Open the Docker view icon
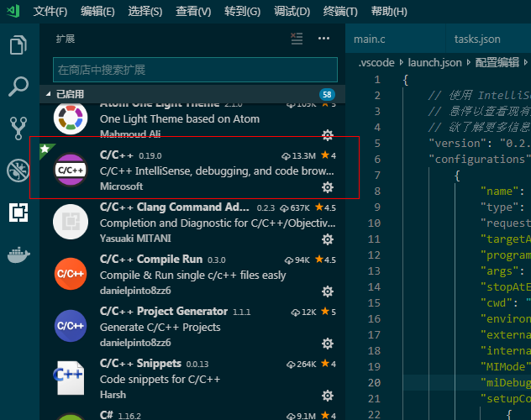The width and height of the screenshot is (531, 420). coord(18,254)
